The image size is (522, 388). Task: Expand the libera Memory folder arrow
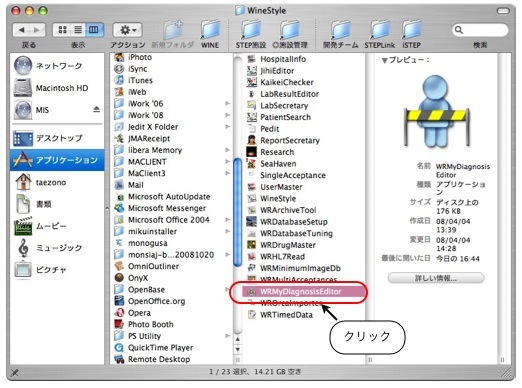pos(227,150)
